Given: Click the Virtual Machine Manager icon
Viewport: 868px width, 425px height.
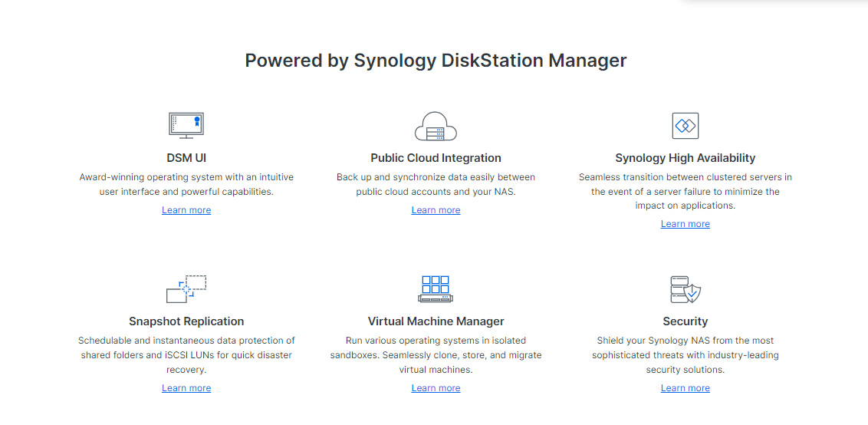Looking at the screenshot, I should pos(436,289).
